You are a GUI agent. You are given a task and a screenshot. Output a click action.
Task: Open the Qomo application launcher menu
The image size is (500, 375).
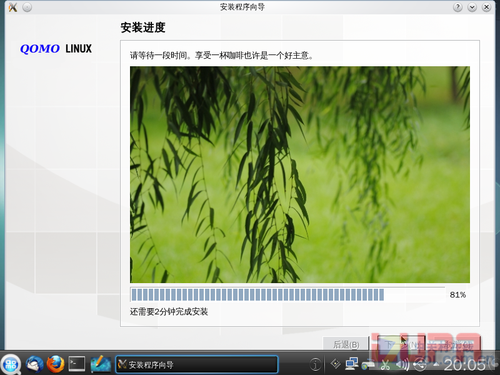click(x=11, y=364)
